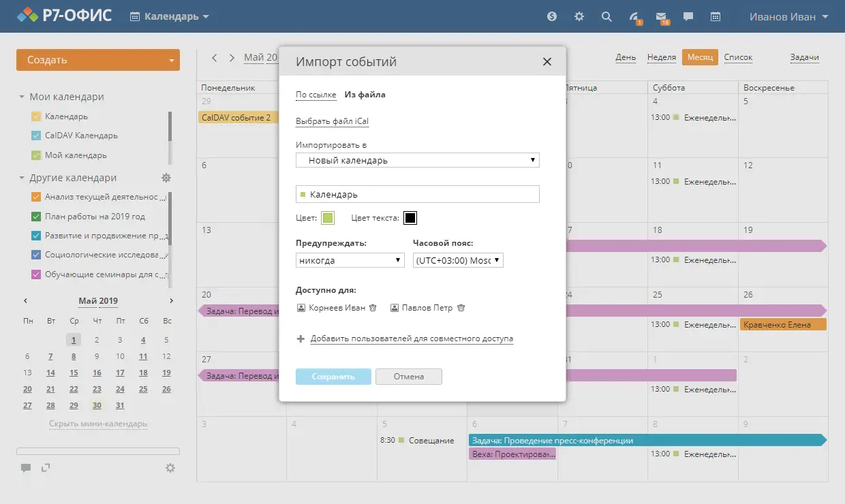Open settings gear in top header

[579, 16]
